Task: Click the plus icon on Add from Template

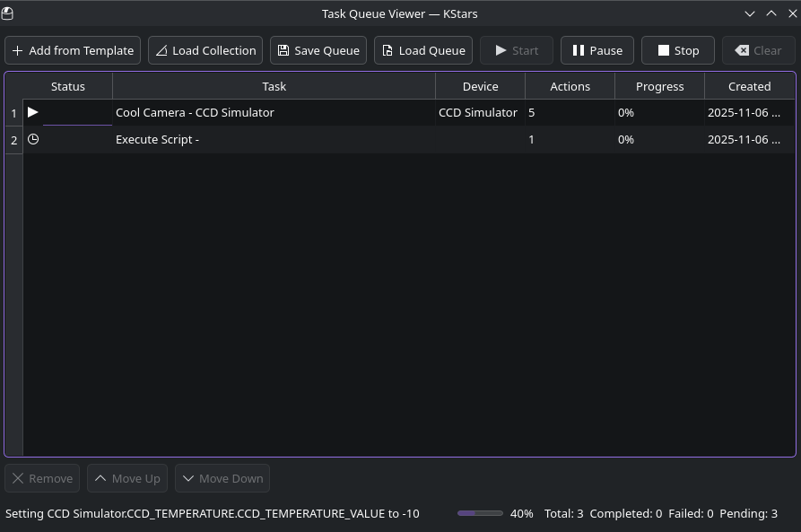Action: coord(16,50)
